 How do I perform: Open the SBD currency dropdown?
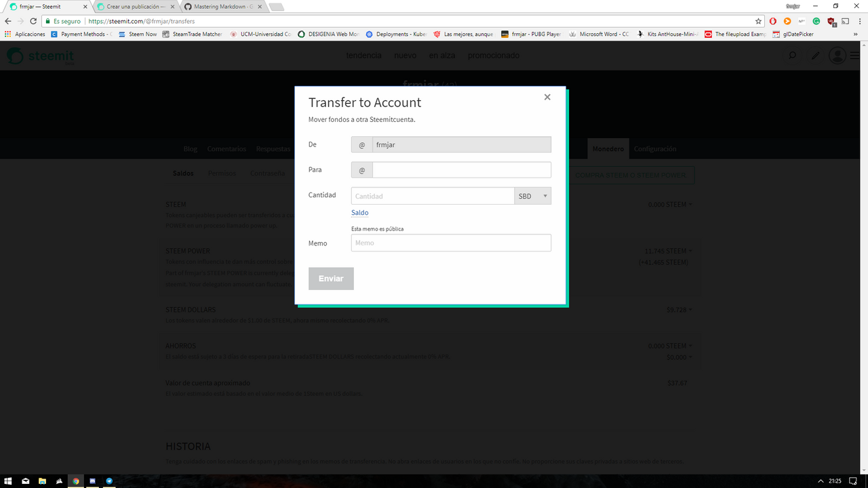pos(532,196)
